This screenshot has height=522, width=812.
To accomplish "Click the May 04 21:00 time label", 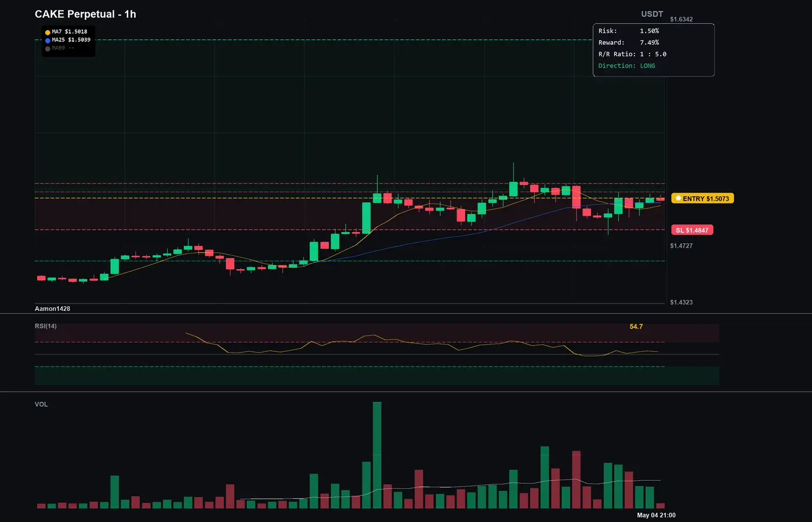I will click(x=656, y=515).
